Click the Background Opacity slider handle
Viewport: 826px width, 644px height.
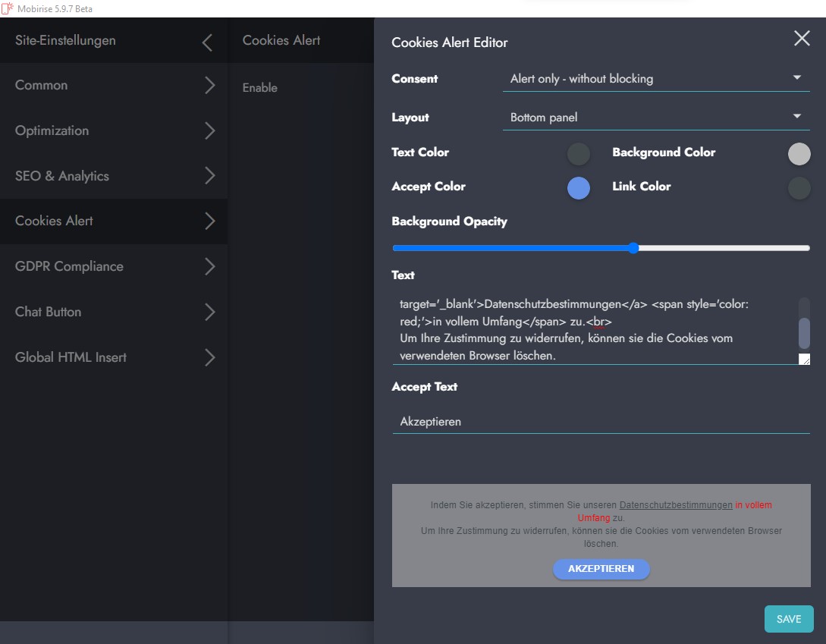633,248
